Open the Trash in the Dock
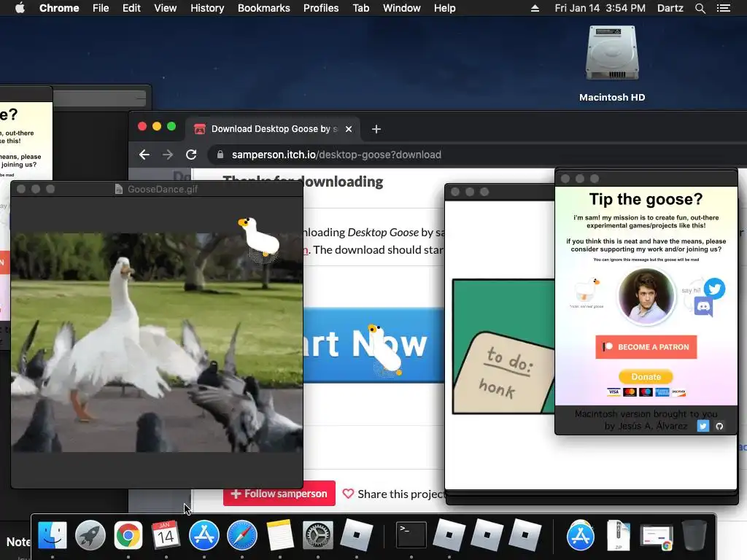Image resolution: width=747 pixels, height=560 pixels. coord(694,535)
